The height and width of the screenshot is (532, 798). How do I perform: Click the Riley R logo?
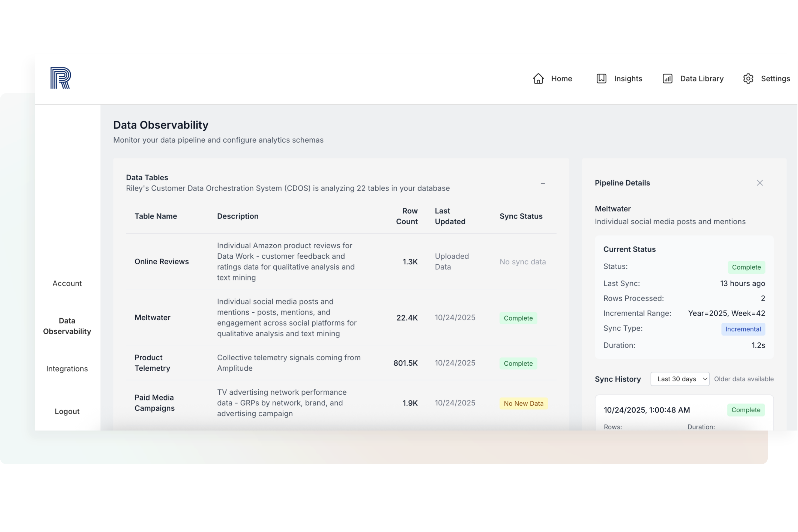pyautogui.click(x=60, y=78)
